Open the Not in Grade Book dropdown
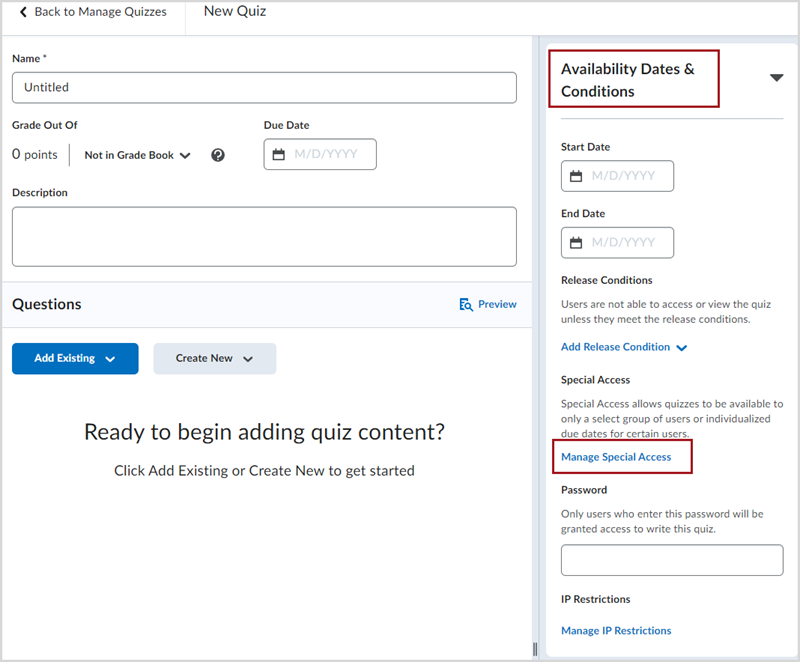The height and width of the screenshot is (662, 800). click(138, 155)
